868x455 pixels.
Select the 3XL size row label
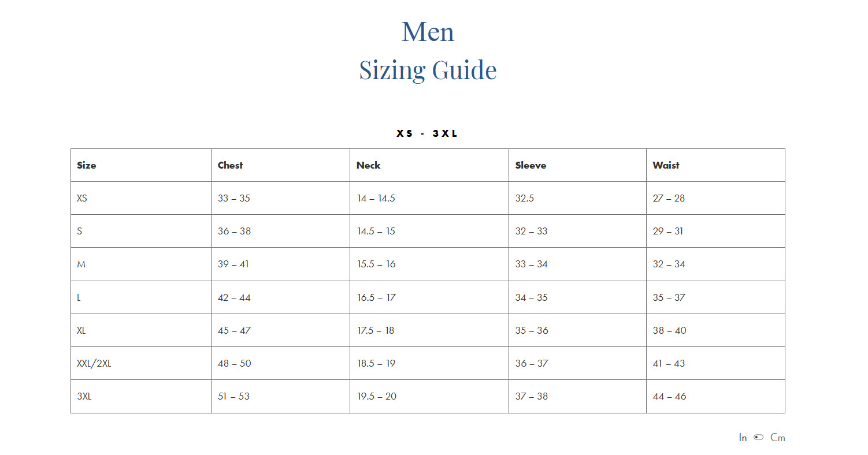coord(84,396)
